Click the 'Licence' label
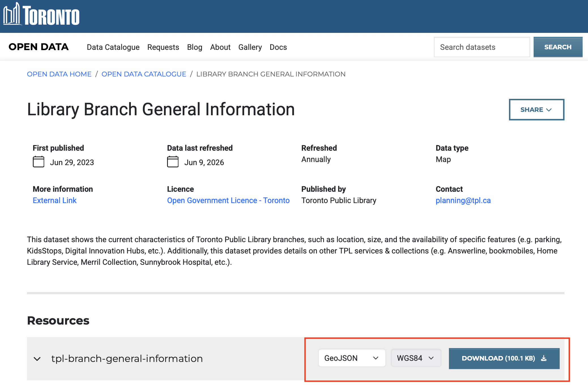 point(180,189)
